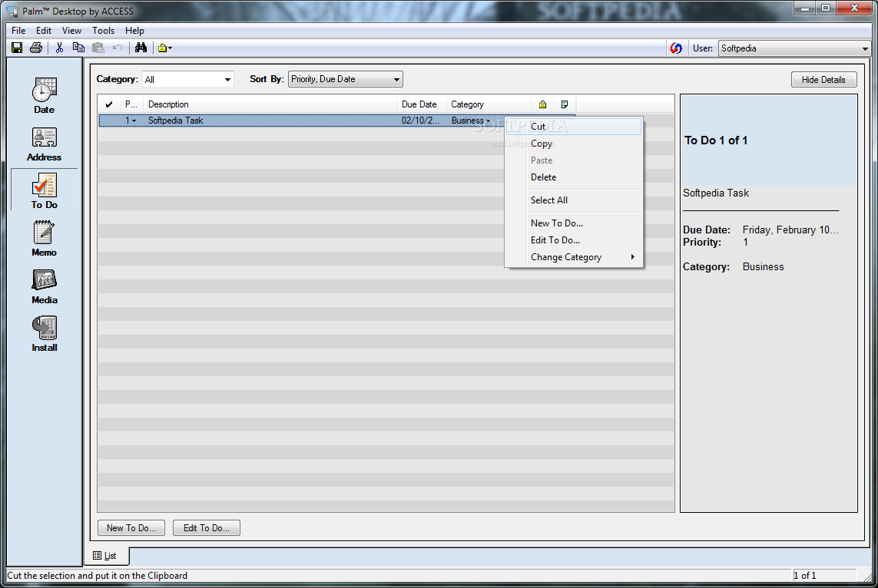
Task: Click the Cut scissors toolbar icon
Action: pyautogui.click(x=59, y=48)
